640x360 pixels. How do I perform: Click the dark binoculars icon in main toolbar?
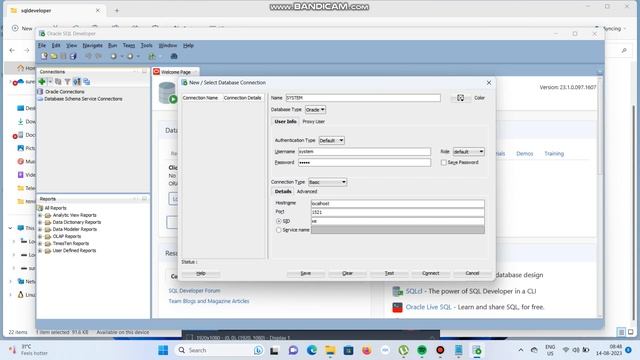coord(174,56)
